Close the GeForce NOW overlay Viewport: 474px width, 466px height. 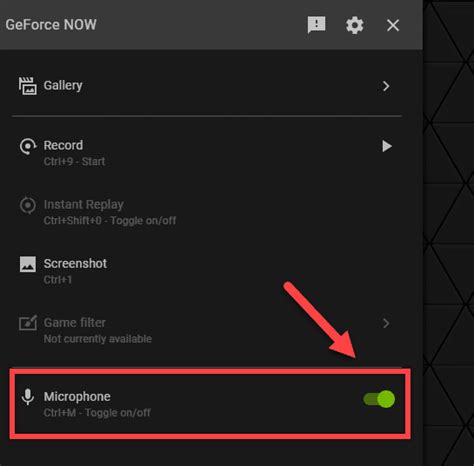pos(393,25)
